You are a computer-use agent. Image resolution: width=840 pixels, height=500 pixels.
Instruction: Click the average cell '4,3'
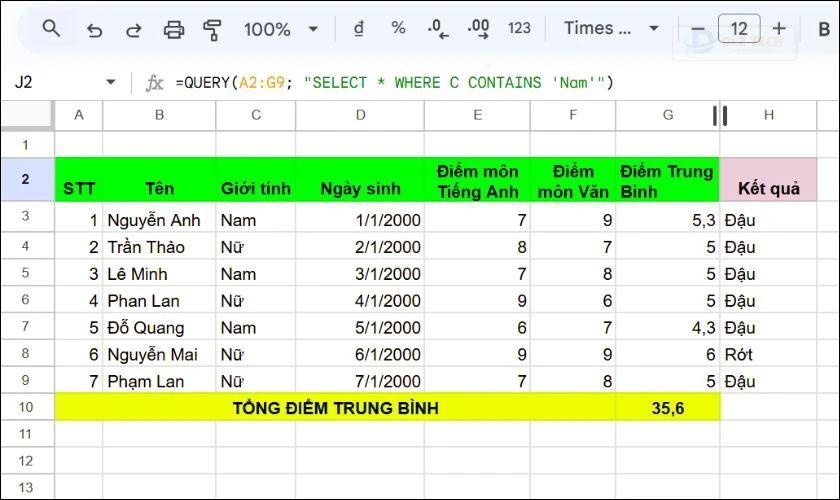pyautogui.click(x=668, y=327)
